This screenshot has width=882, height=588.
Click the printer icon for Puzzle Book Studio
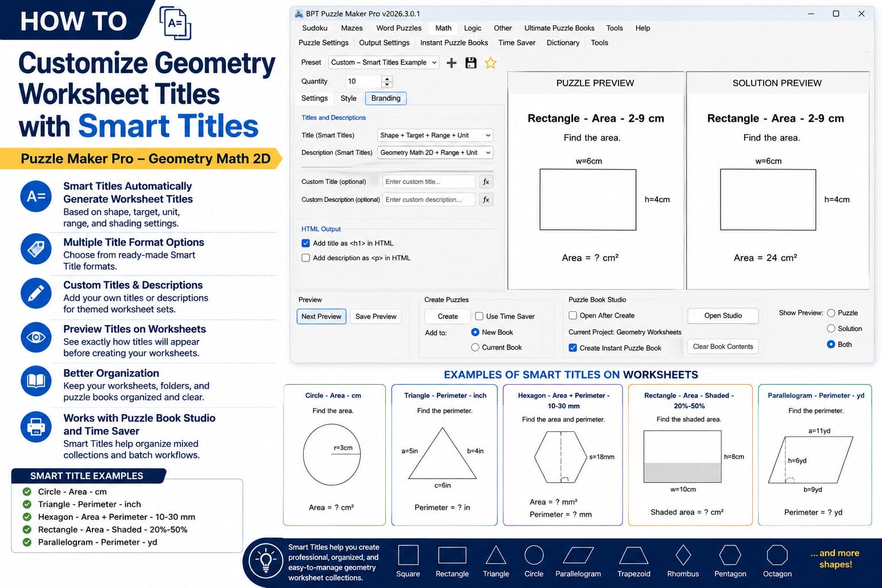coord(36,427)
